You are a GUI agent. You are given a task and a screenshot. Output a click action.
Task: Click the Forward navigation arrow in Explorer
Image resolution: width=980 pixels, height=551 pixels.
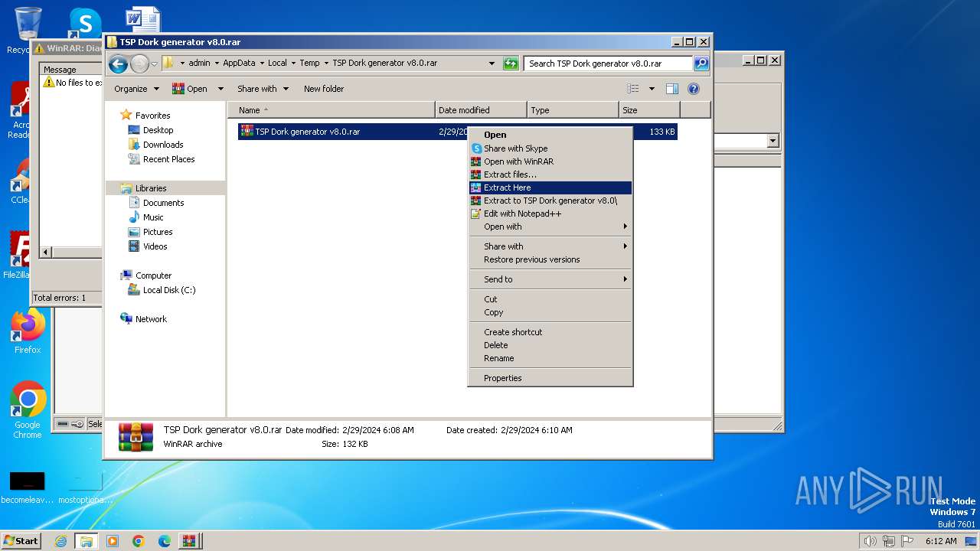[x=139, y=64]
